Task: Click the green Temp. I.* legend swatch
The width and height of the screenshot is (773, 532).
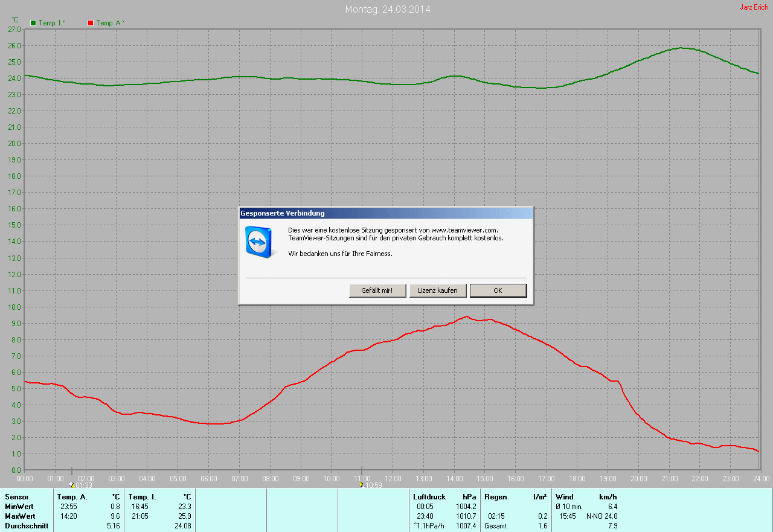Action: pyautogui.click(x=33, y=23)
